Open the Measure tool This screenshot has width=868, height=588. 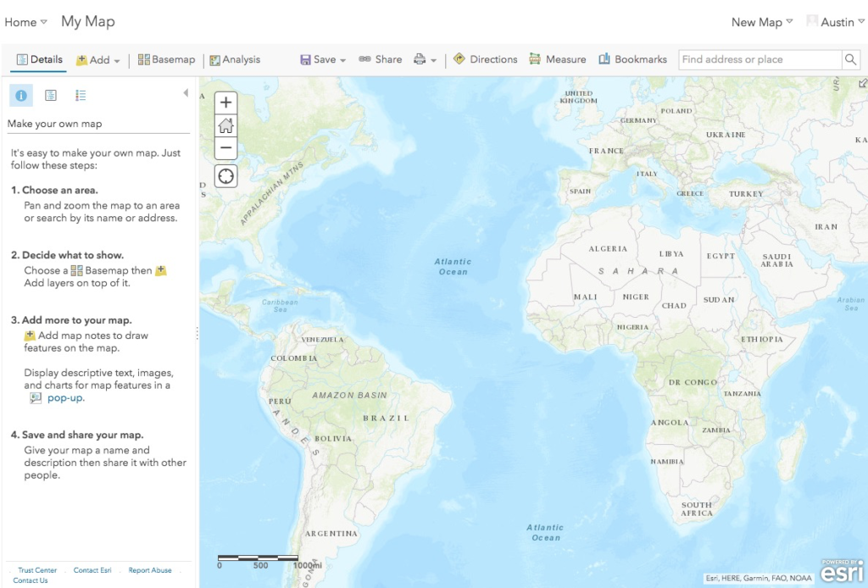[557, 59]
